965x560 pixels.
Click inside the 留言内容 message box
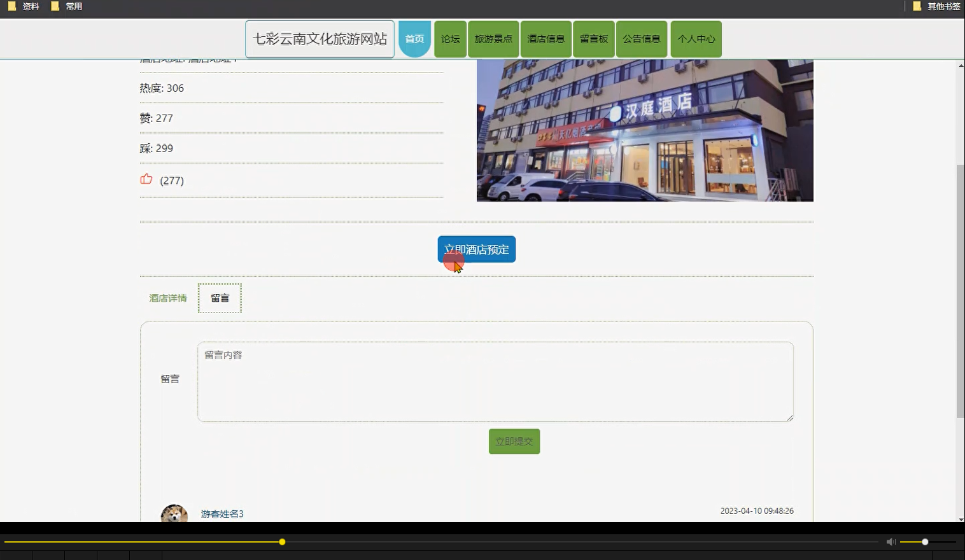pos(495,382)
